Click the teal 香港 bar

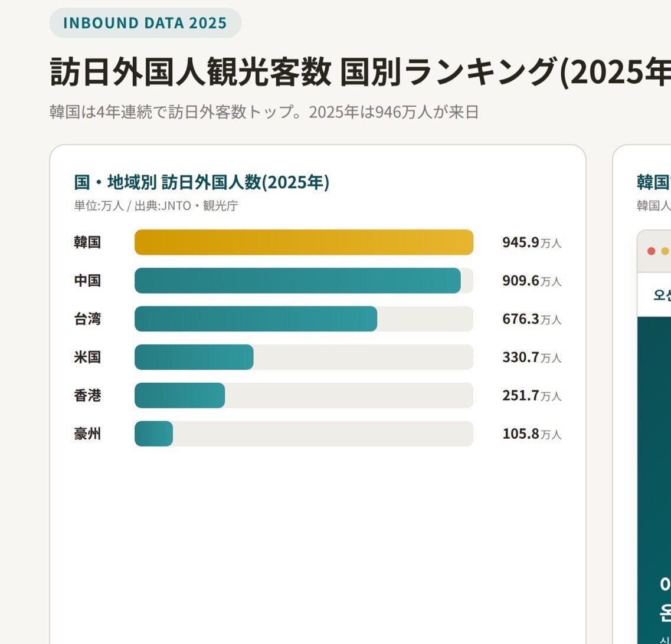[180, 395]
